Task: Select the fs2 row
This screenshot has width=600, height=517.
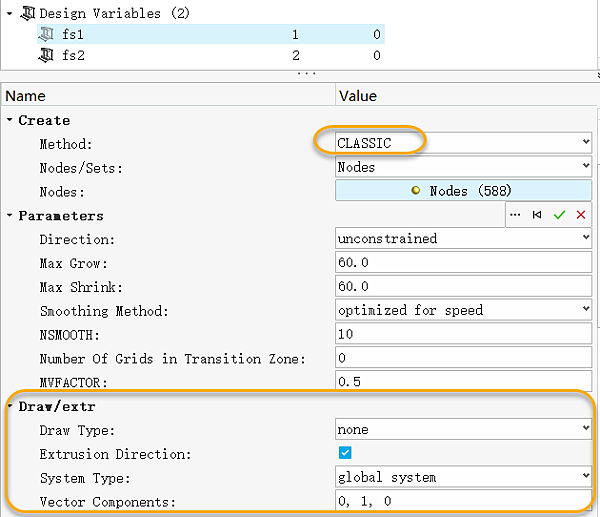Action: point(211,55)
